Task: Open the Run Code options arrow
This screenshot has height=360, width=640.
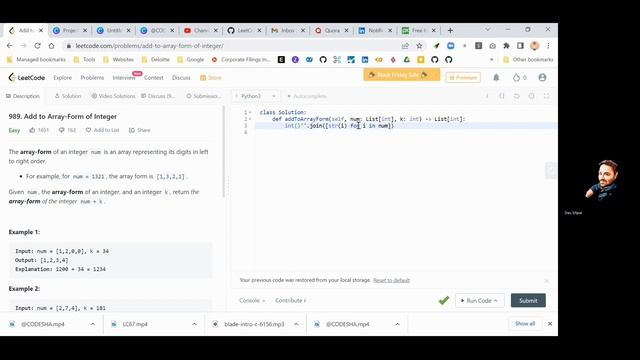Action: click(x=496, y=300)
